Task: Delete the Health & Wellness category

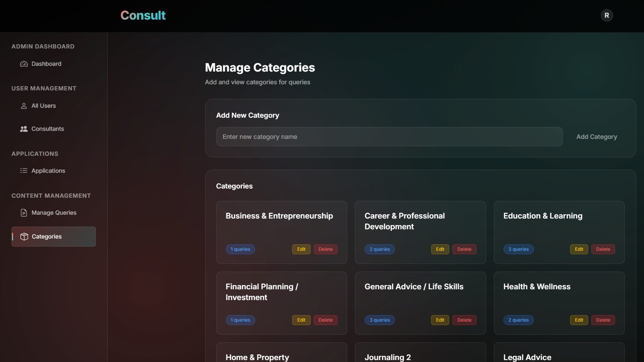Action: [x=603, y=320]
